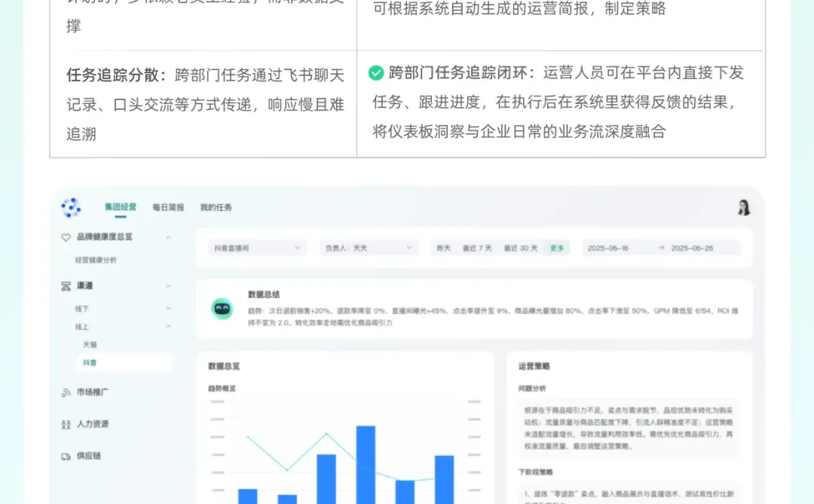Select the 渠道 channel icon in sidebar

point(66,286)
